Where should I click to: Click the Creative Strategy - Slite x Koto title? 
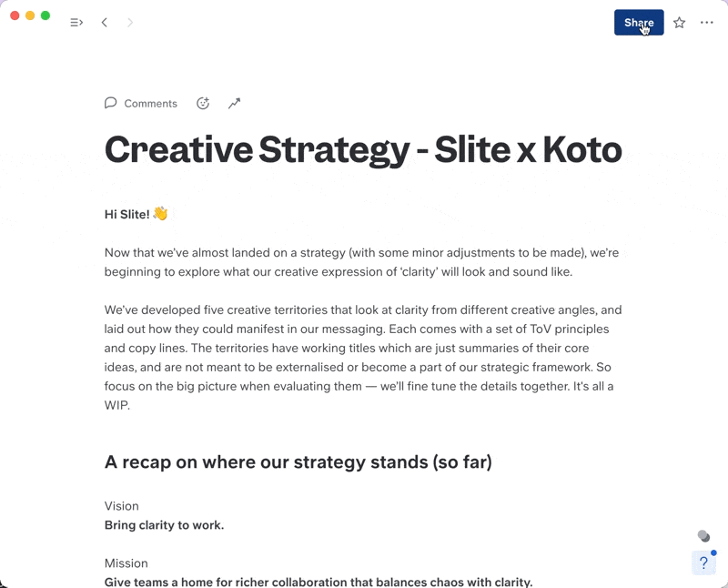tap(363, 149)
